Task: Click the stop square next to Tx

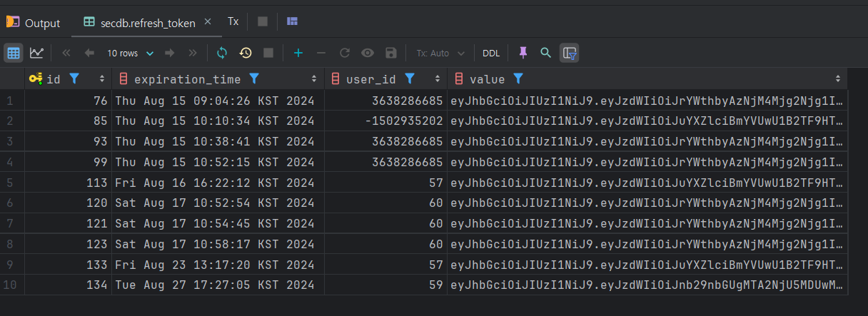Action: (263, 21)
